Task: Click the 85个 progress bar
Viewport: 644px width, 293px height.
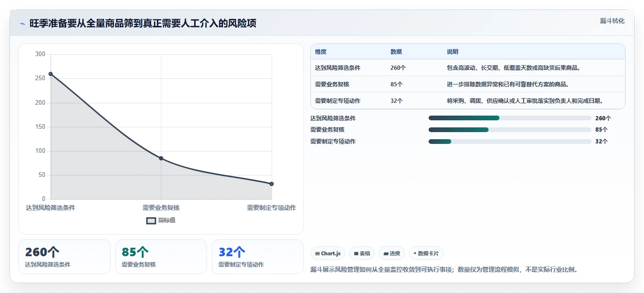Action: (x=510, y=129)
